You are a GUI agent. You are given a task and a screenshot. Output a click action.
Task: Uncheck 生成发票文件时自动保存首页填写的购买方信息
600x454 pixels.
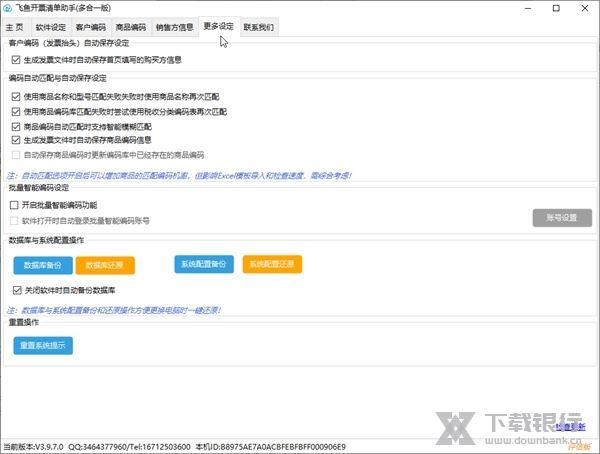pyautogui.click(x=16, y=60)
